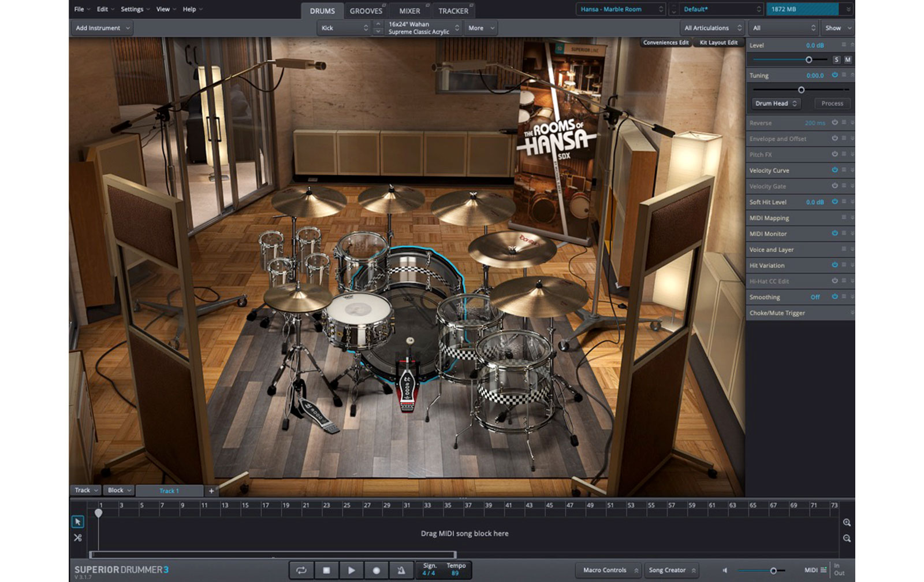
Task: Open MIDI Mapping options menu icon
Action: (x=844, y=217)
